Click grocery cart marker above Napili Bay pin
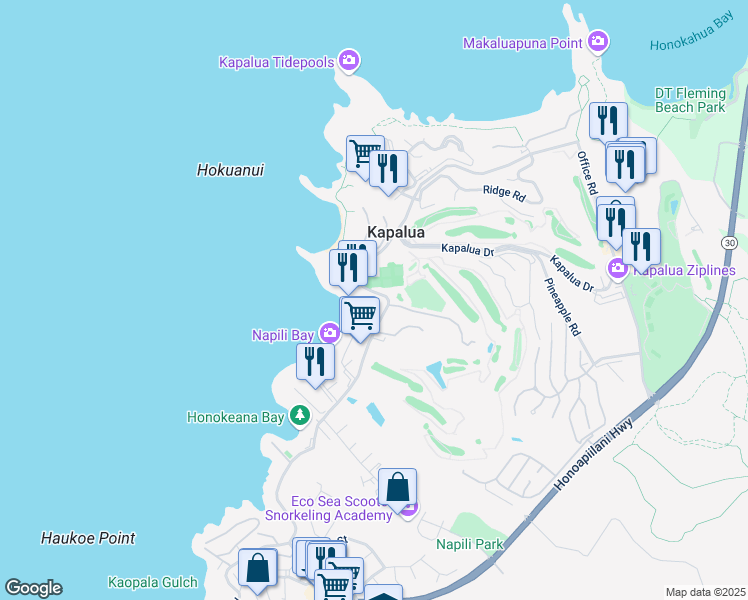 pos(361,316)
